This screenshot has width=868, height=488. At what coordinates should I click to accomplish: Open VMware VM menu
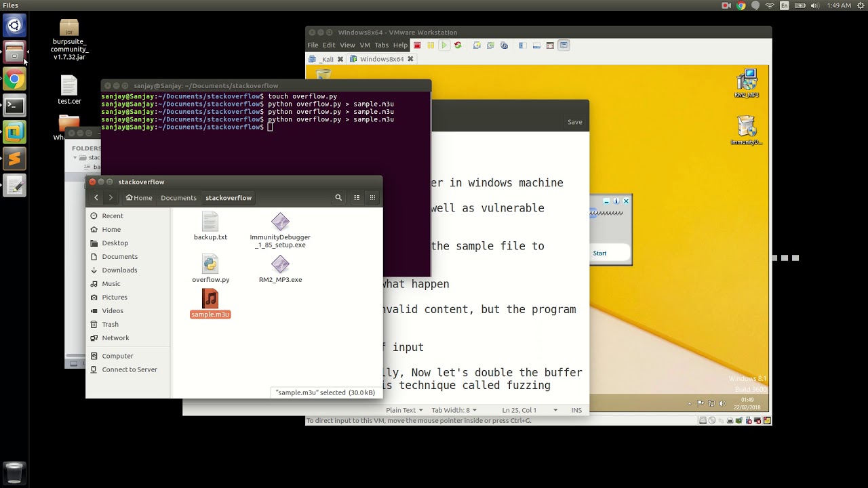365,45
